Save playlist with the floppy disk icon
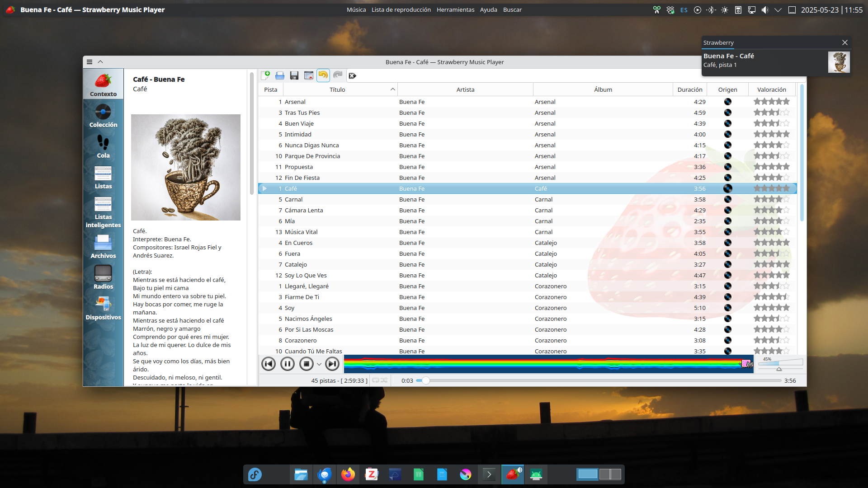 (x=294, y=75)
